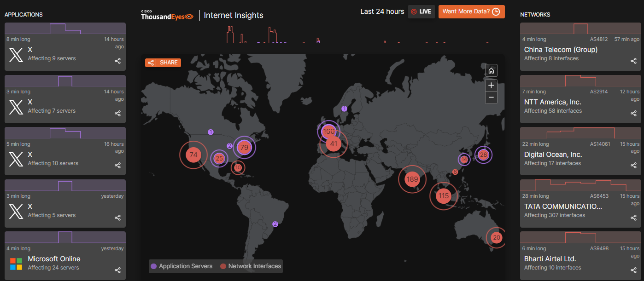Click share icon on TATA Communications card
This screenshot has height=281, width=644.
tap(633, 218)
